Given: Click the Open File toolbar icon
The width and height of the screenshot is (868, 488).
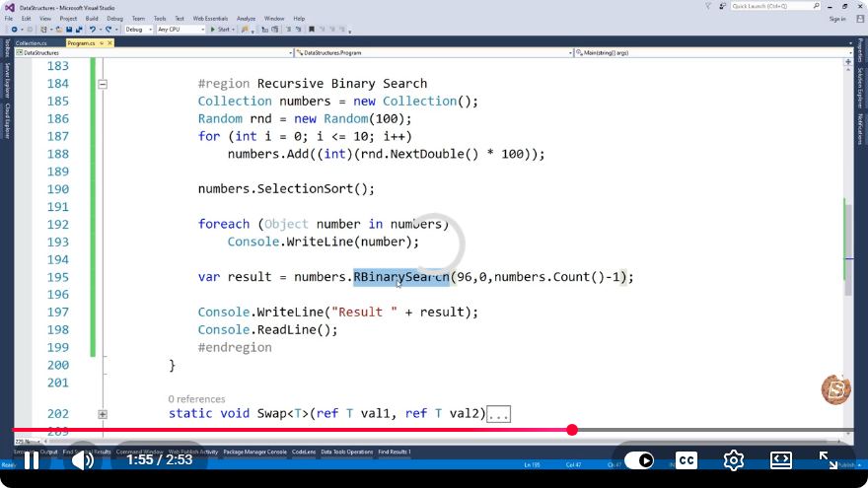Looking at the screenshot, I should click(x=58, y=30).
